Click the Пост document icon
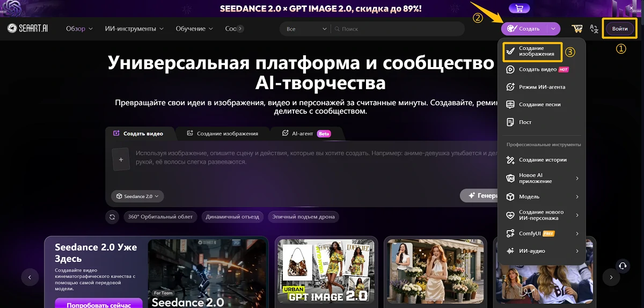Screen dimensions: 644x308 coord(510,122)
